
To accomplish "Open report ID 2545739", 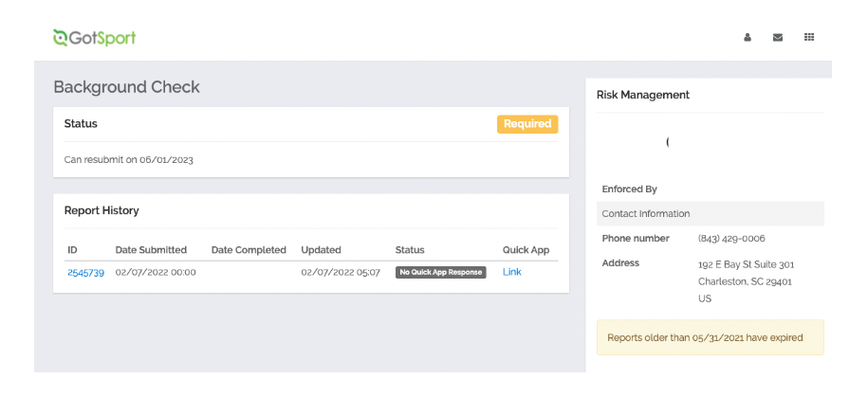I will (85, 272).
